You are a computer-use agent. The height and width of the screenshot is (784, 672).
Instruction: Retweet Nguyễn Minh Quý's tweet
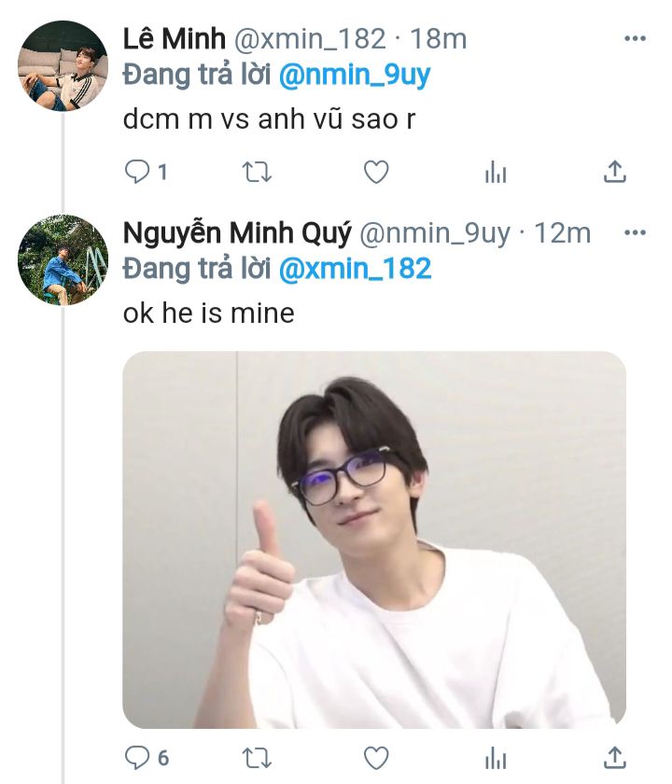[x=258, y=755]
